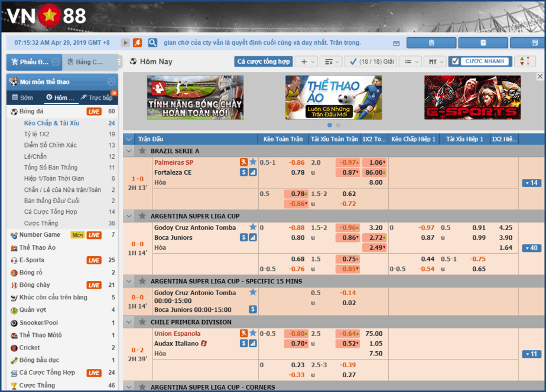The height and width of the screenshot is (392, 546).
Task: Click the up-down odds sort arrows icon
Action: 525,61
